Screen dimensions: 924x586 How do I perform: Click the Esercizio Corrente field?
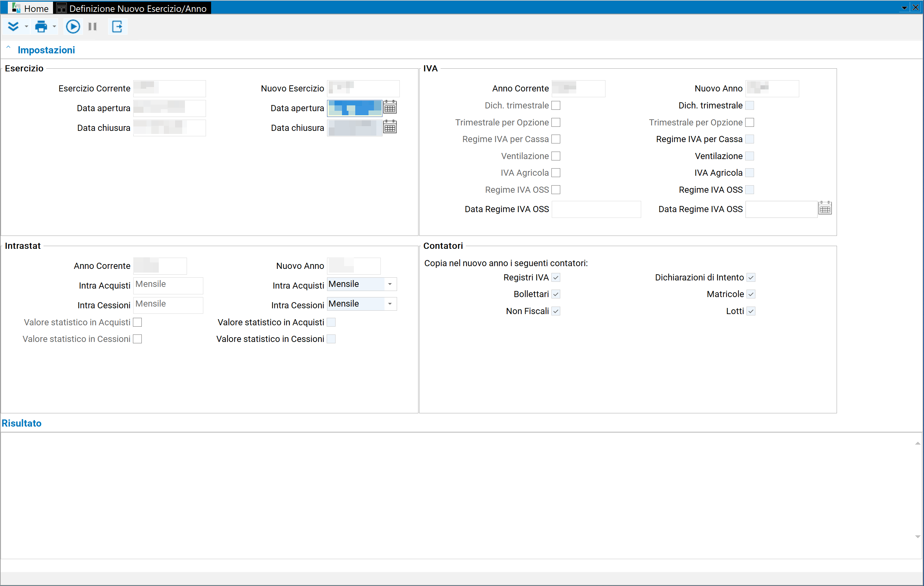[169, 88]
